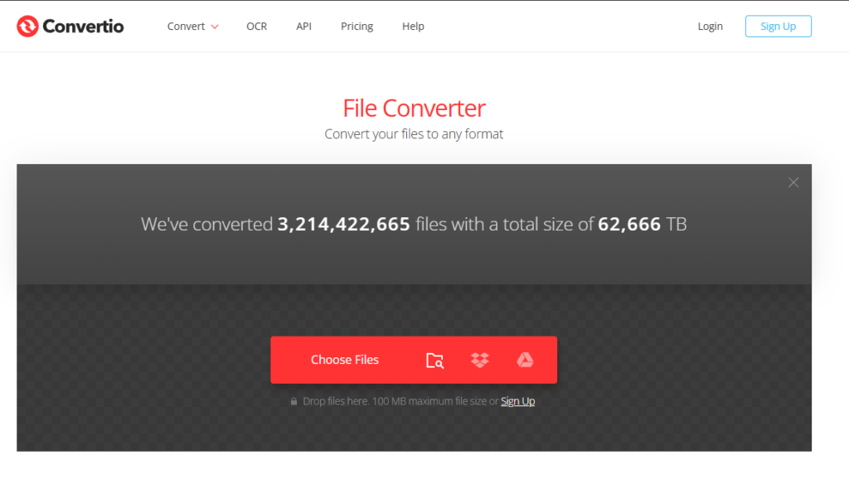This screenshot has width=849, height=504.
Task: Click the dark checkered drop zone area
Action: [x=149, y=373]
